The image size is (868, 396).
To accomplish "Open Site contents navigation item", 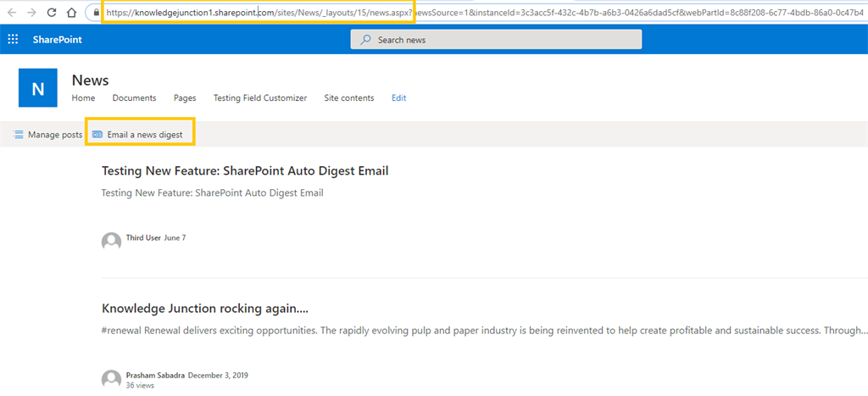I will pyautogui.click(x=349, y=98).
